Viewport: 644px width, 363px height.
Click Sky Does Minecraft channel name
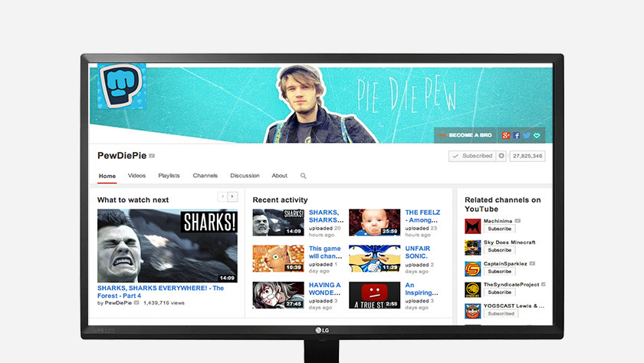510,243
